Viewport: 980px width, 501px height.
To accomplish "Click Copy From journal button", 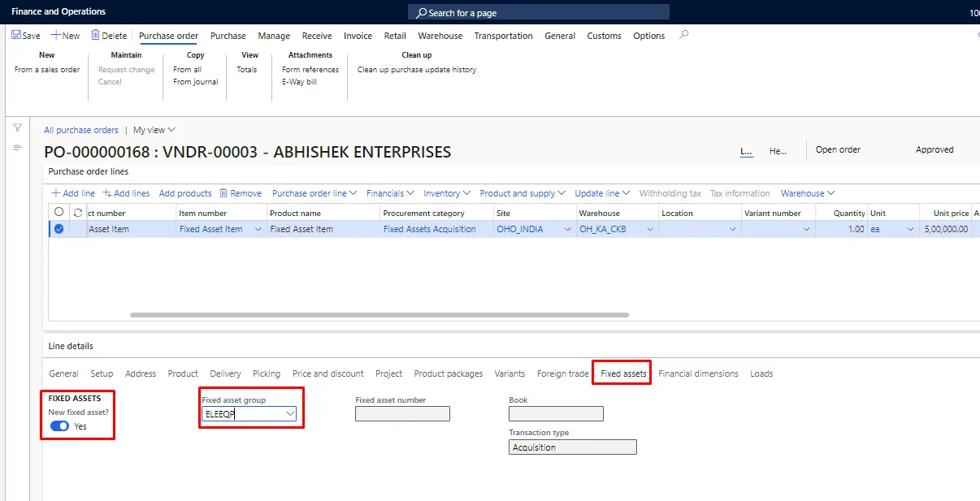I will pos(195,82).
